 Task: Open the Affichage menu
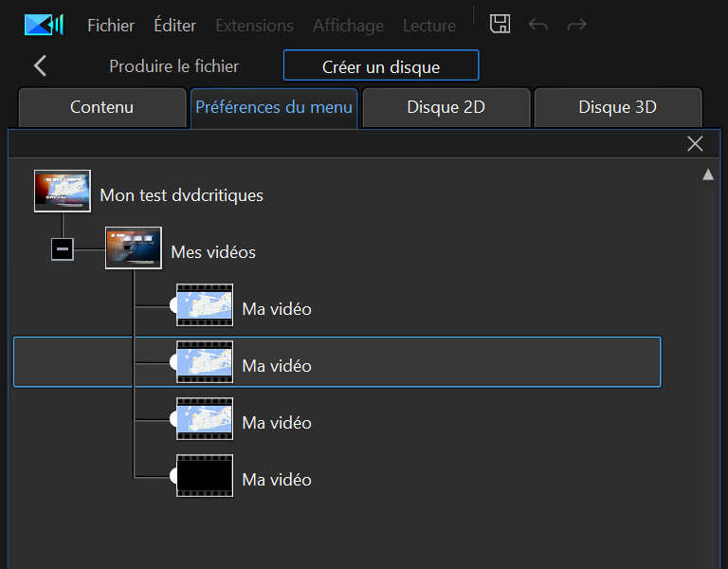348,26
